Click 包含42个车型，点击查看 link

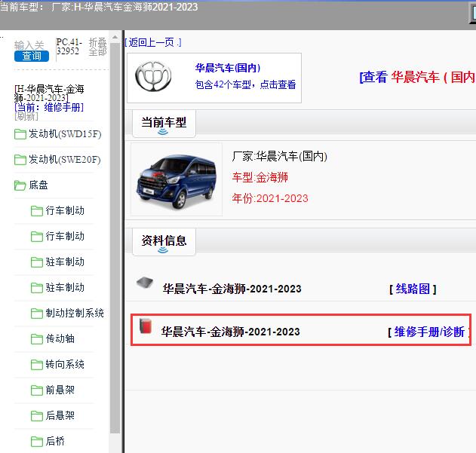coord(246,84)
